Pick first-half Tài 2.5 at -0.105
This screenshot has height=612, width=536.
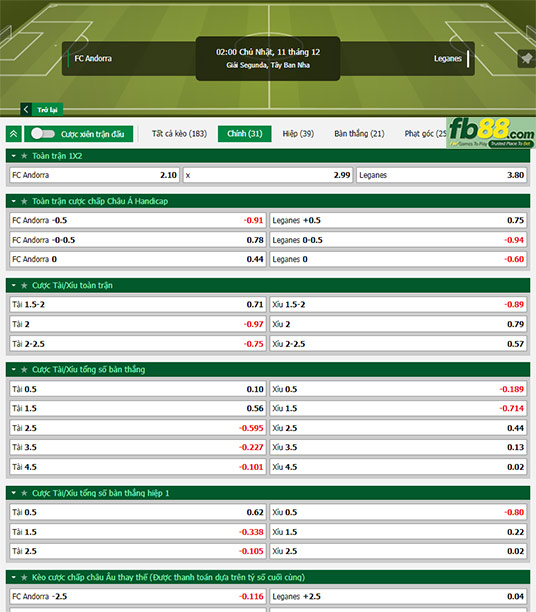[x=138, y=551]
